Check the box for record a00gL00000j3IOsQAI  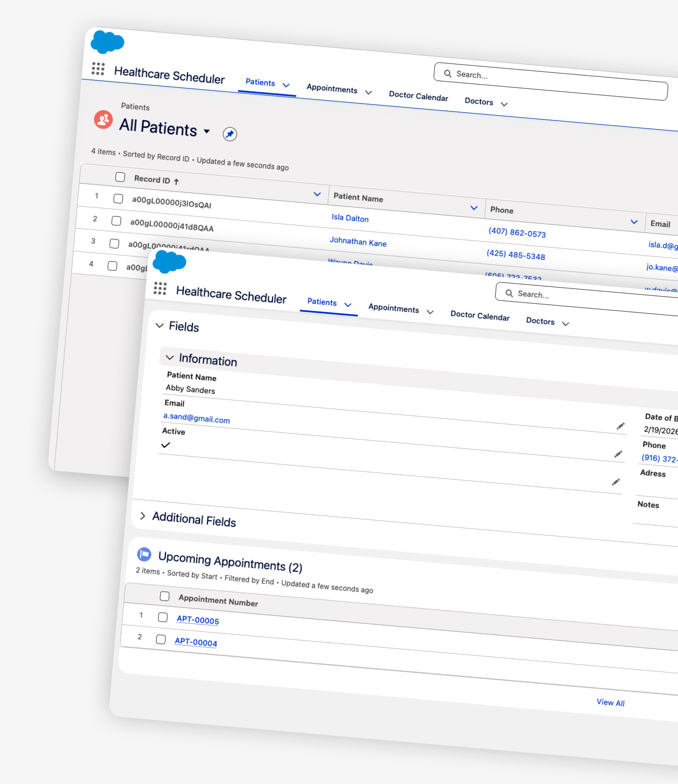pyautogui.click(x=119, y=199)
